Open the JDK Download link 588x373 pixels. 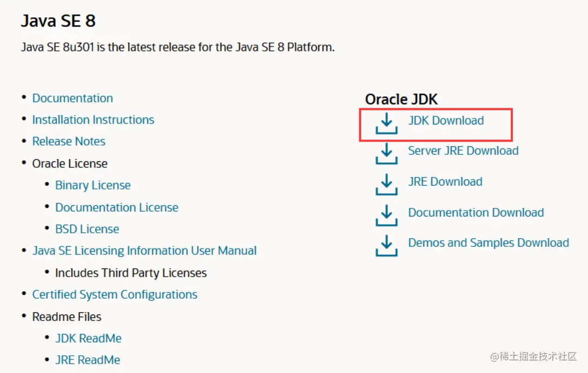point(446,121)
